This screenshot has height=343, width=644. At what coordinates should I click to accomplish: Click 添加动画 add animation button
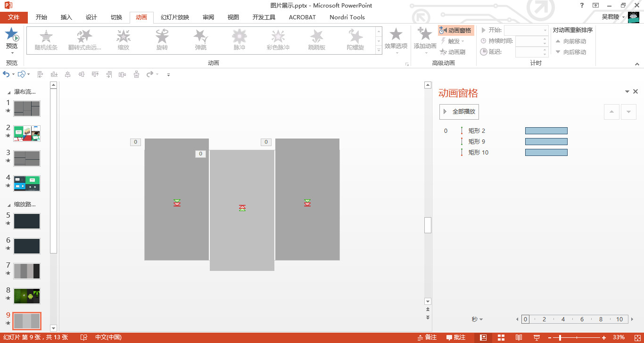pyautogui.click(x=425, y=39)
